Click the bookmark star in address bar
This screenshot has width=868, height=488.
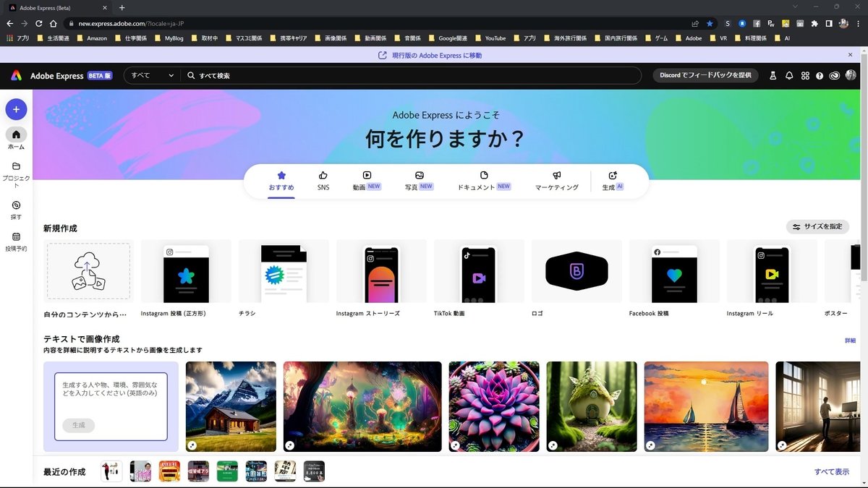point(709,23)
